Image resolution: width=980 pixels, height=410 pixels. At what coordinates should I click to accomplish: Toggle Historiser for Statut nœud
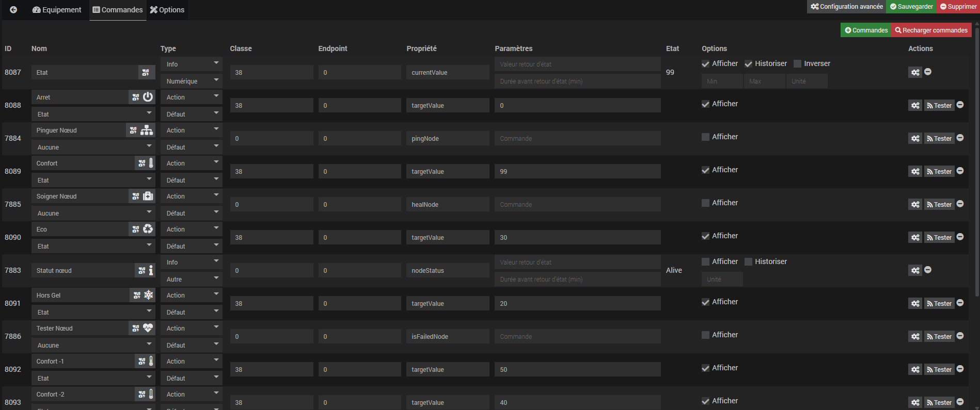pos(749,261)
